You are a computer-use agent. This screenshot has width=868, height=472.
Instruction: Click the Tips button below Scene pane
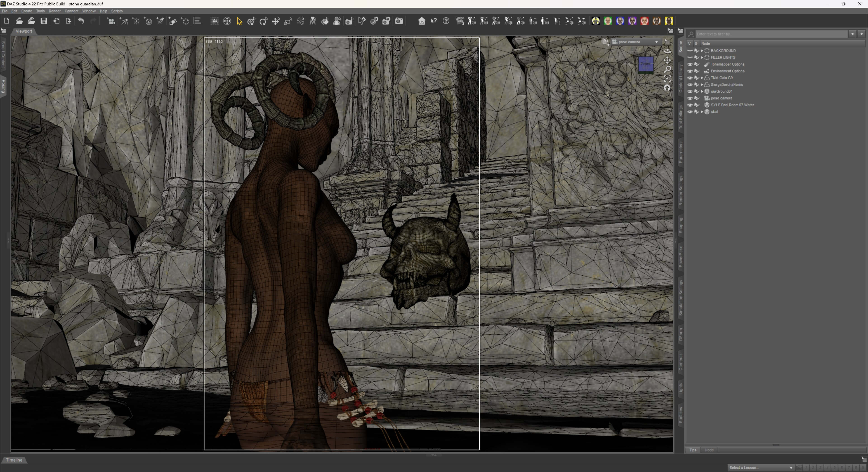pos(693,450)
